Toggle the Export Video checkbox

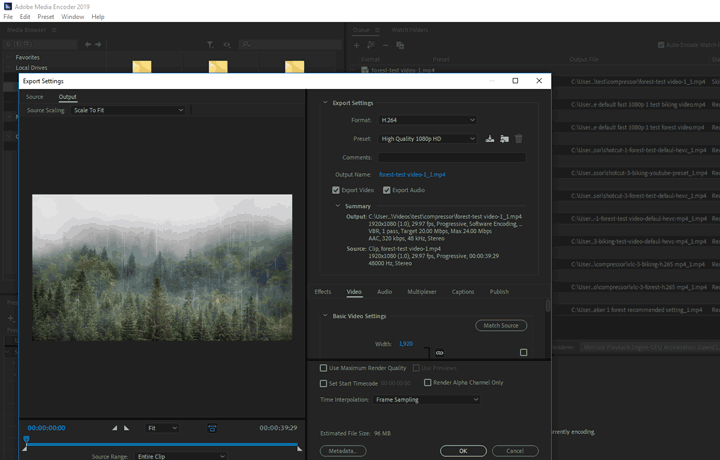coord(336,190)
